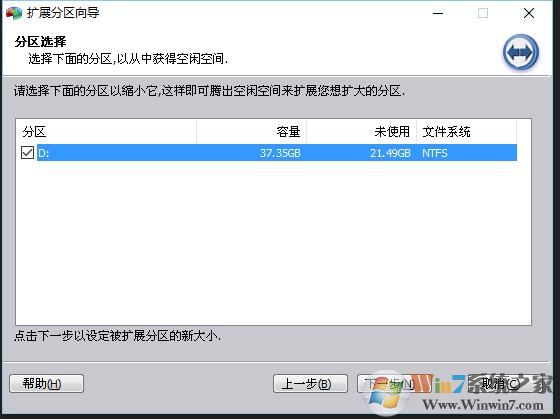
Task: Sort by the 分区 column header
Action: [x=106, y=132]
